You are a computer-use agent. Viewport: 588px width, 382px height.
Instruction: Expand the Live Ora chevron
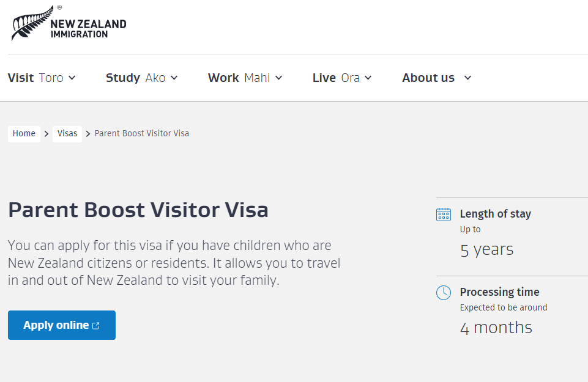[x=368, y=78]
